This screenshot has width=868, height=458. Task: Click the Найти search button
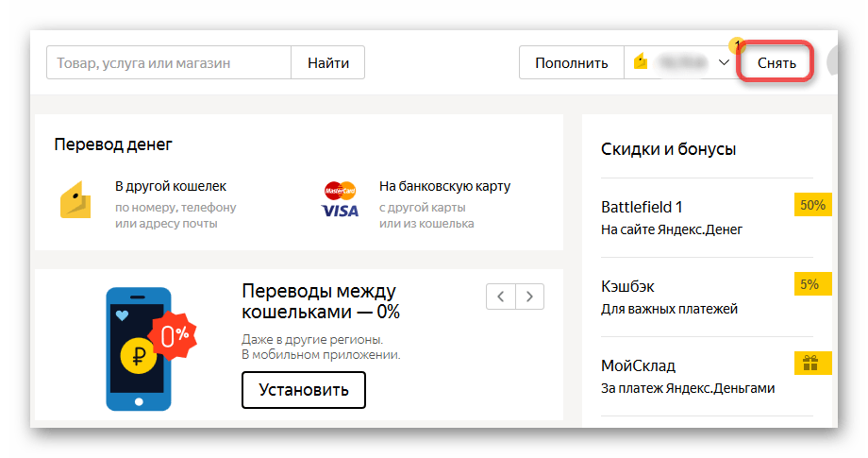[327, 63]
